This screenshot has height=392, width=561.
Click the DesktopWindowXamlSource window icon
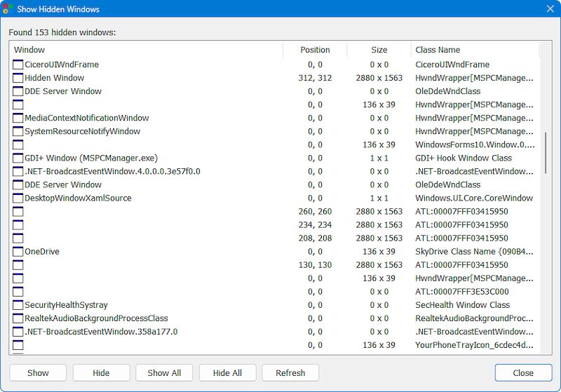[18, 198]
